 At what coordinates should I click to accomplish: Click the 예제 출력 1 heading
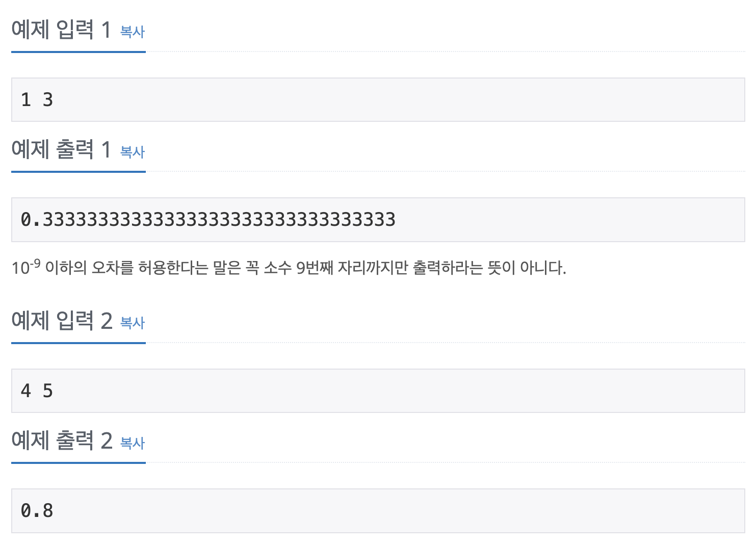pos(61,149)
